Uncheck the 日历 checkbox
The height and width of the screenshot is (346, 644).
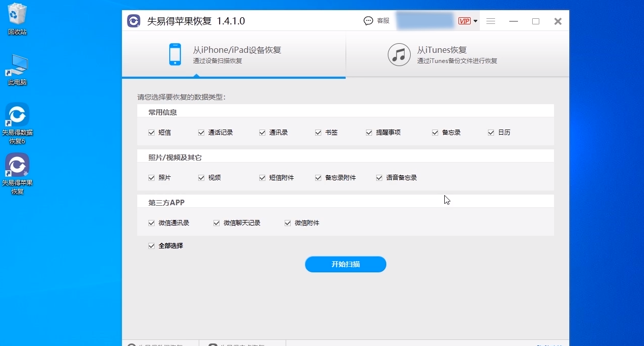491,133
